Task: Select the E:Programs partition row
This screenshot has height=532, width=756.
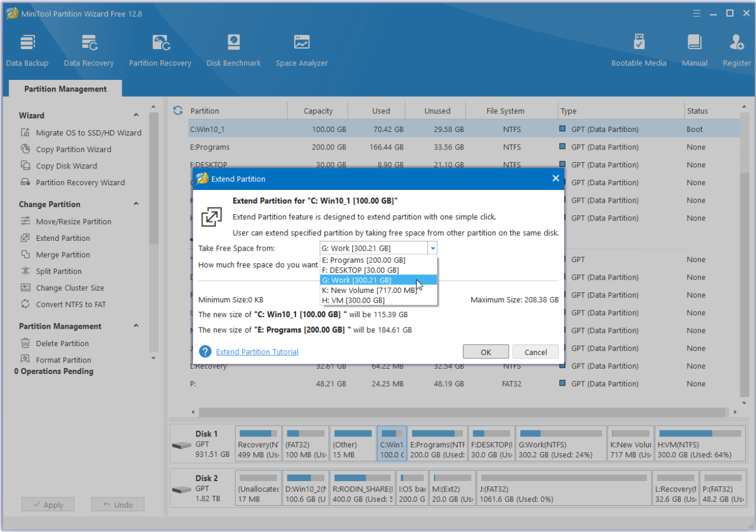Action: [x=463, y=147]
